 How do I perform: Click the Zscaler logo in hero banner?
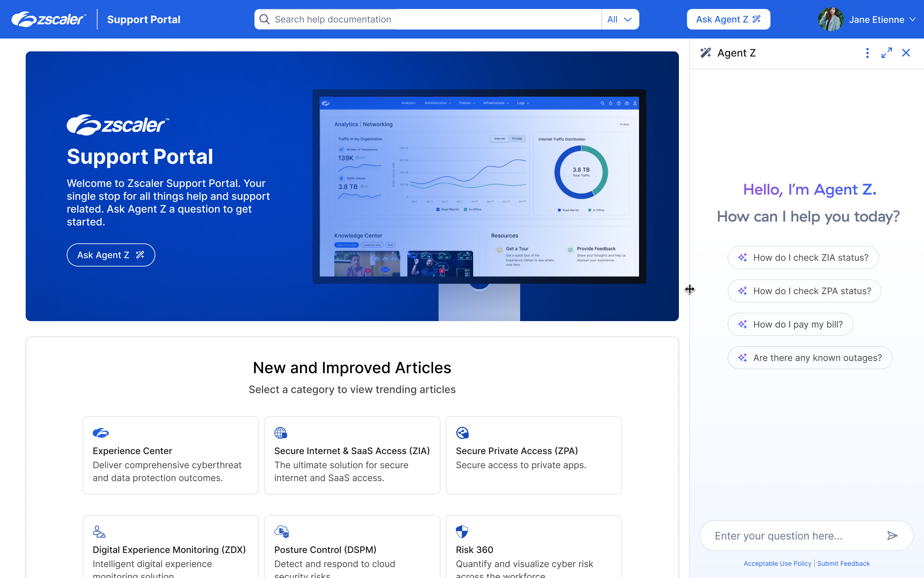118,125
